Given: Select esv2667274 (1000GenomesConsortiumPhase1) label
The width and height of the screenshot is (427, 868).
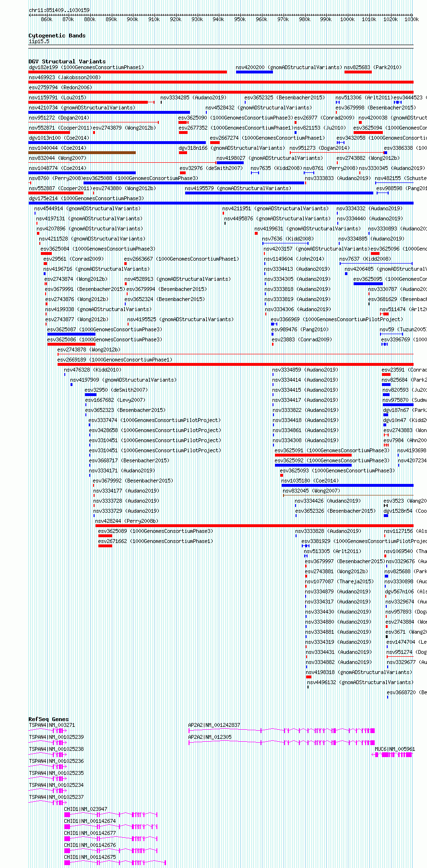Looking at the screenshot, I should point(267,138).
